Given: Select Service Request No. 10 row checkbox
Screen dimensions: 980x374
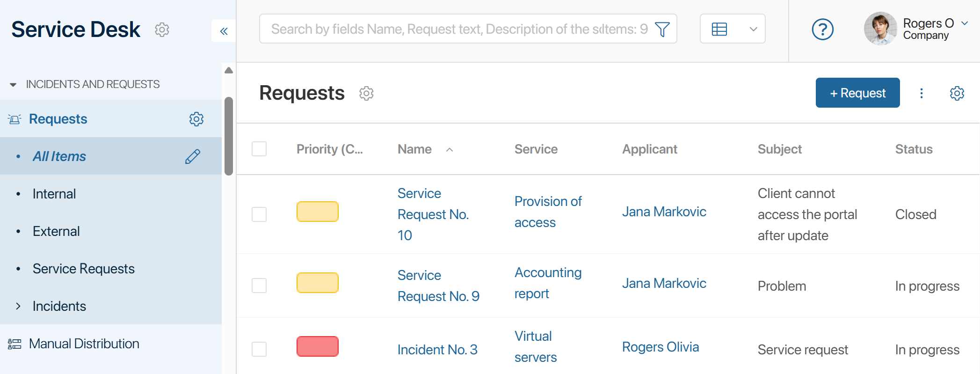Looking at the screenshot, I should (x=259, y=214).
